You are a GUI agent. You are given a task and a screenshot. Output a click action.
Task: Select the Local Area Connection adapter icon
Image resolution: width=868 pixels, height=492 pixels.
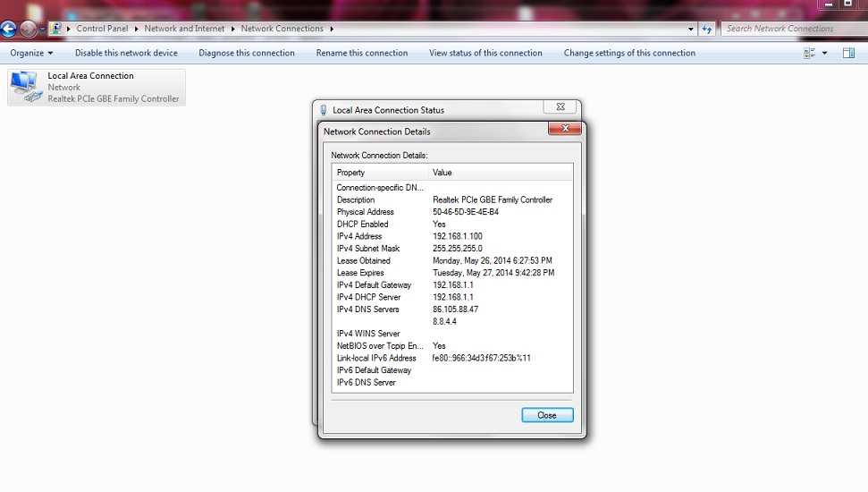(x=25, y=86)
